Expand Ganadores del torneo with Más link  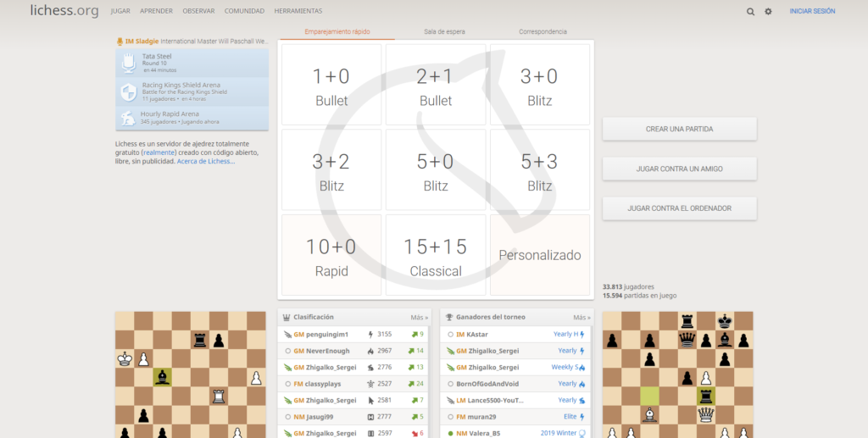(581, 318)
